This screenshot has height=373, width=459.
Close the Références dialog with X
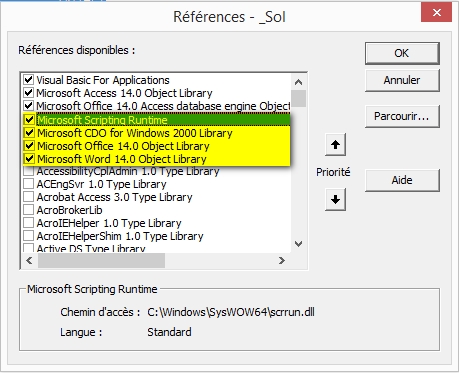pos(436,13)
